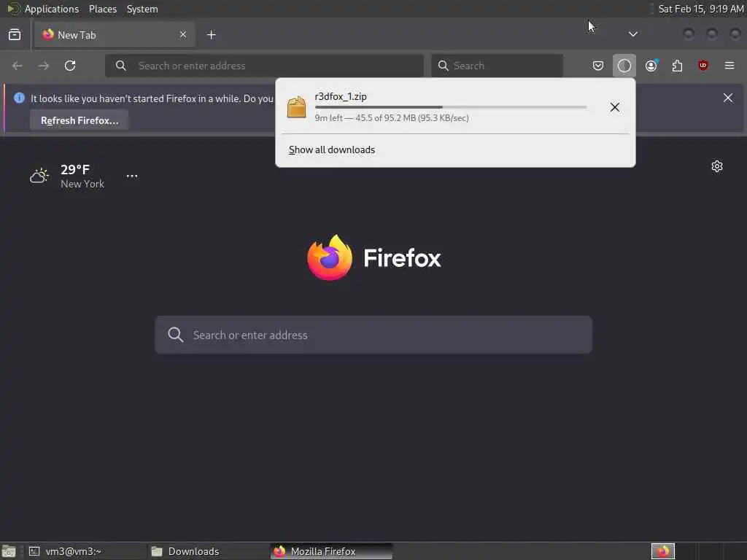
Task: Open the Firefox View icon
Action: pos(15,35)
